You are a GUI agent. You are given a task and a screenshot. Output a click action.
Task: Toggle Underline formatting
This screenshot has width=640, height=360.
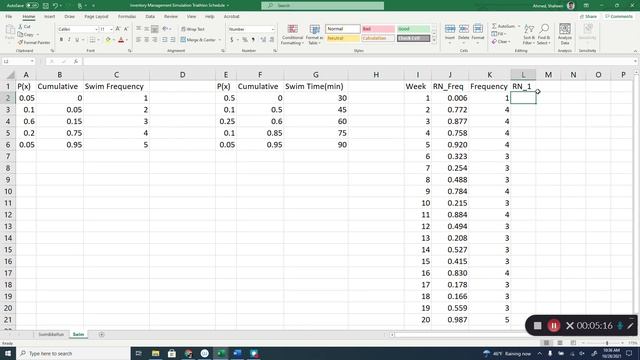tap(77, 40)
